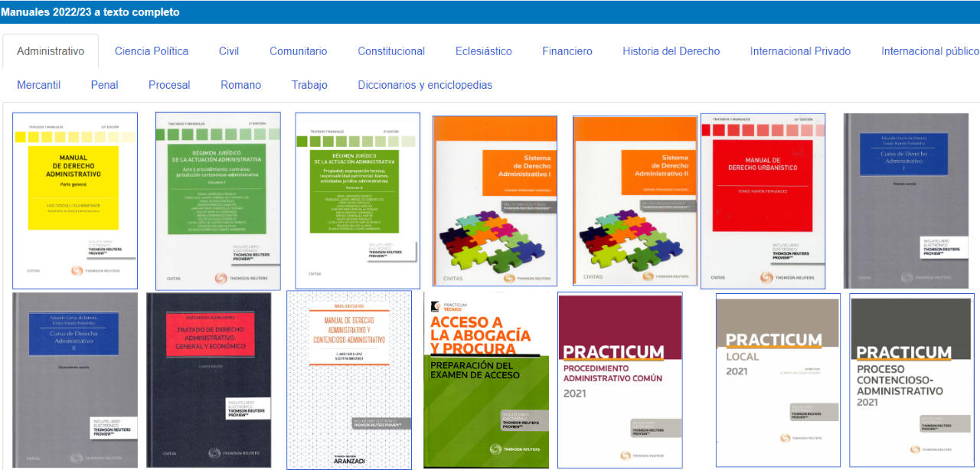Show the Diccionarios y enciclopedias tab
The image size is (980, 470).
pyautogui.click(x=425, y=85)
